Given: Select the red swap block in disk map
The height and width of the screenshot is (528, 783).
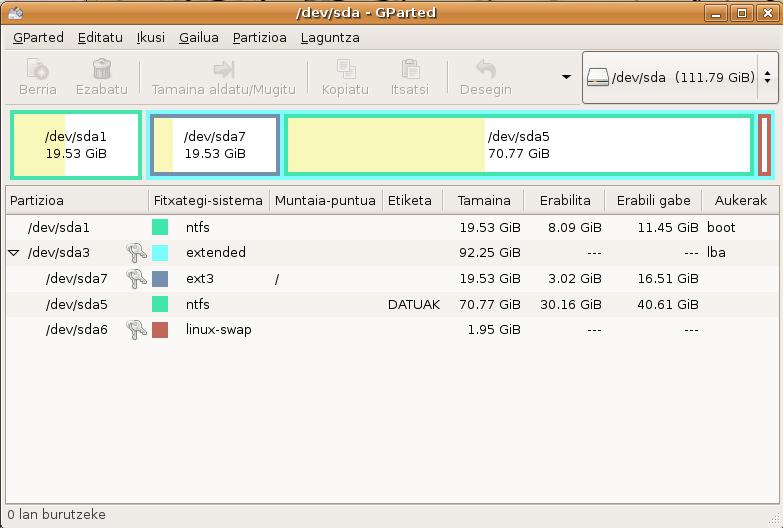Looking at the screenshot, I should (x=764, y=145).
